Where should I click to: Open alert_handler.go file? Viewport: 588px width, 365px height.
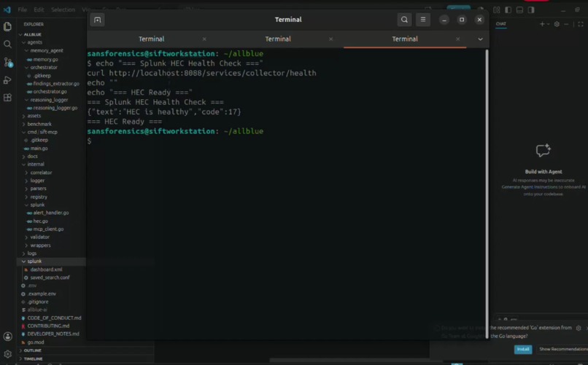[50, 213]
